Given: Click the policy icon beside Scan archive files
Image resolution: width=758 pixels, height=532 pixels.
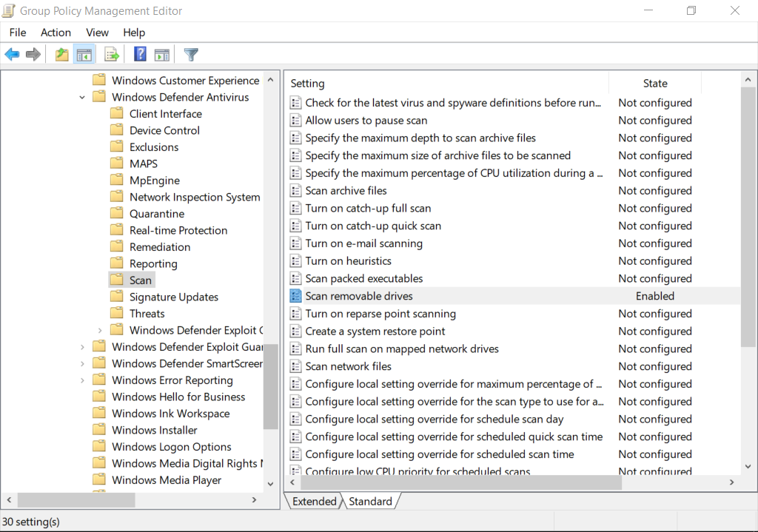Looking at the screenshot, I should pos(295,190).
